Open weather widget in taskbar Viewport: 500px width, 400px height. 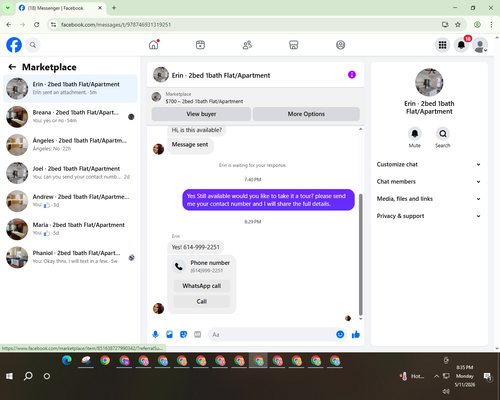(x=412, y=376)
